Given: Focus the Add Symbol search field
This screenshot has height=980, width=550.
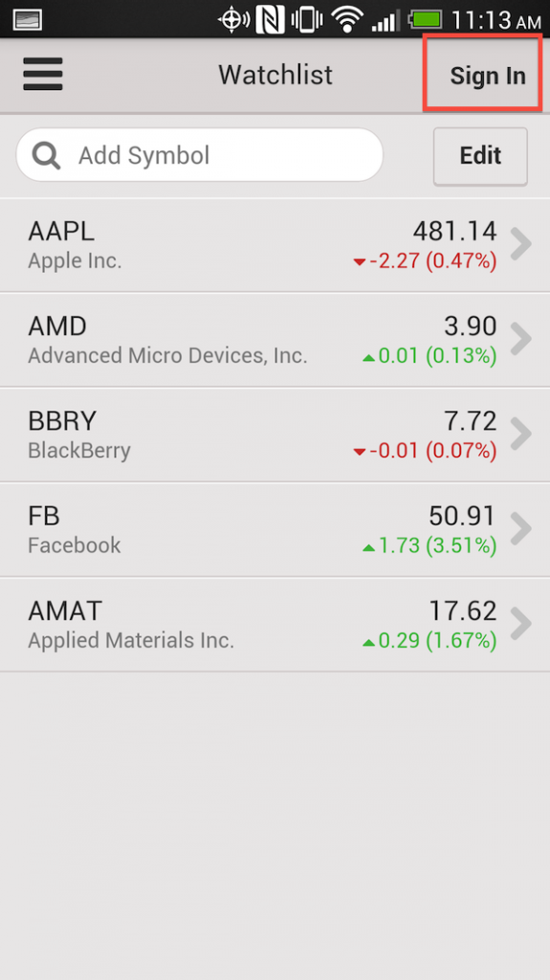Looking at the screenshot, I should coord(199,155).
